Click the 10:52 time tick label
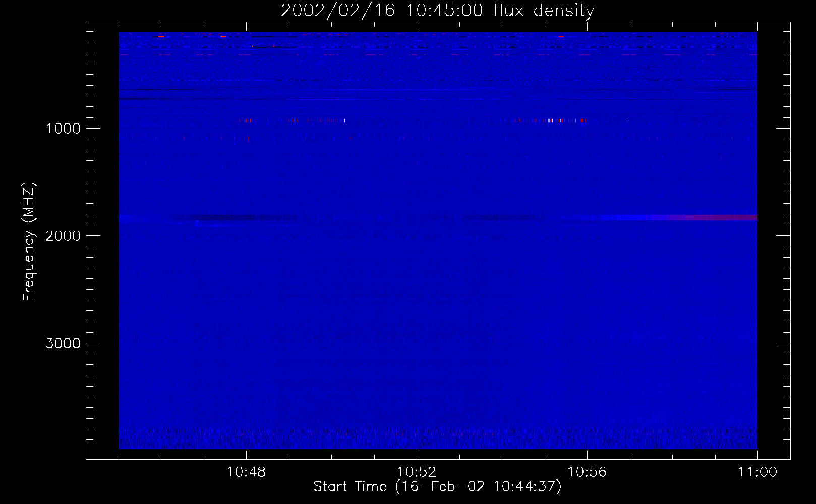 [x=417, y=472]
